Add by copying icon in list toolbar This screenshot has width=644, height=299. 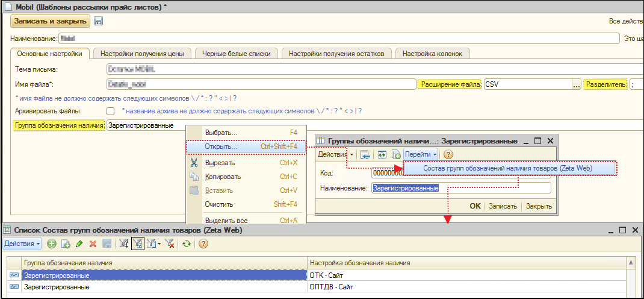click(x=66, y=244)
